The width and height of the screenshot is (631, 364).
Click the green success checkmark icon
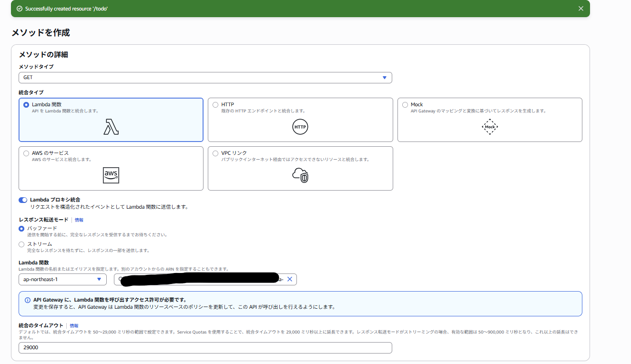tap(20, 9)
